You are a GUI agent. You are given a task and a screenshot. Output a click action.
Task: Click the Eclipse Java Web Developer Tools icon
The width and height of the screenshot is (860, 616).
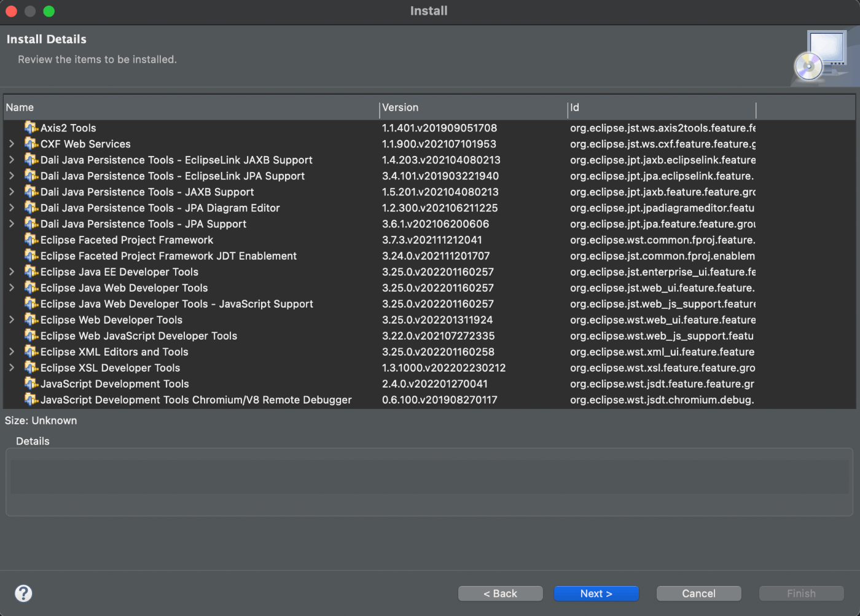click(x=31, y=287)
